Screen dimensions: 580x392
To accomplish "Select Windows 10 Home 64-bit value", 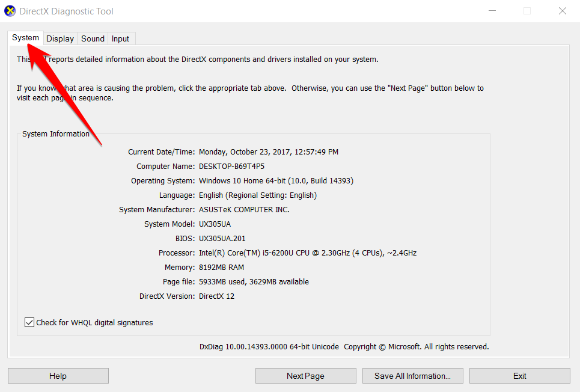I will click(x=276, y=180).
